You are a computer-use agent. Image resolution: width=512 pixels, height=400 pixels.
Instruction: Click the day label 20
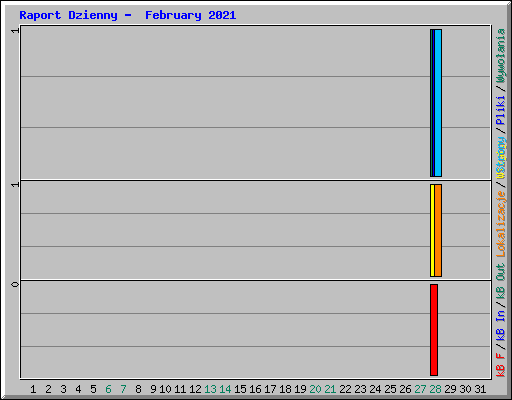pos(315,389)
